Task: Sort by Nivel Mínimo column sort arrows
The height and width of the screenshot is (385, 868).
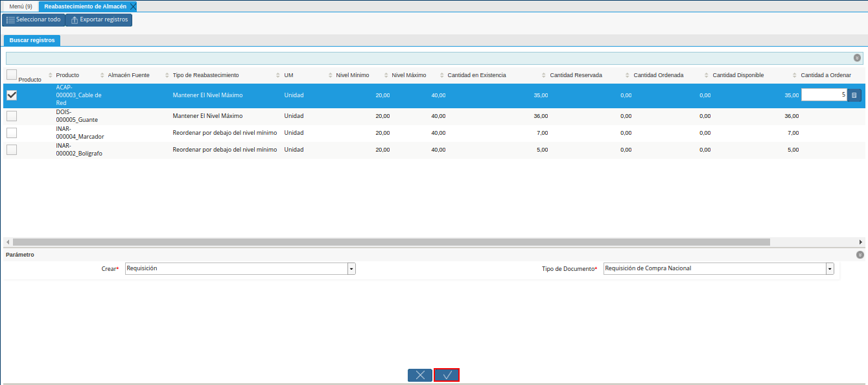Action: point(331,75)
